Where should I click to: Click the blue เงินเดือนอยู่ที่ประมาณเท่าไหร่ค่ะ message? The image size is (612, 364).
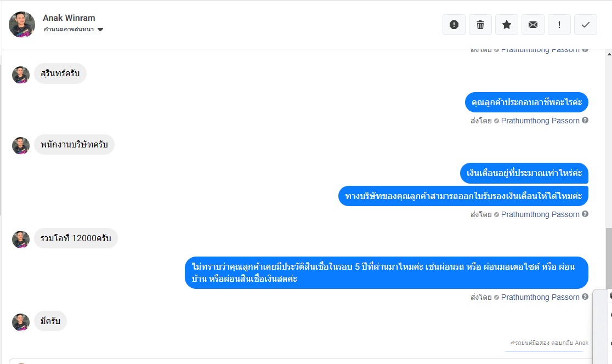524,173
